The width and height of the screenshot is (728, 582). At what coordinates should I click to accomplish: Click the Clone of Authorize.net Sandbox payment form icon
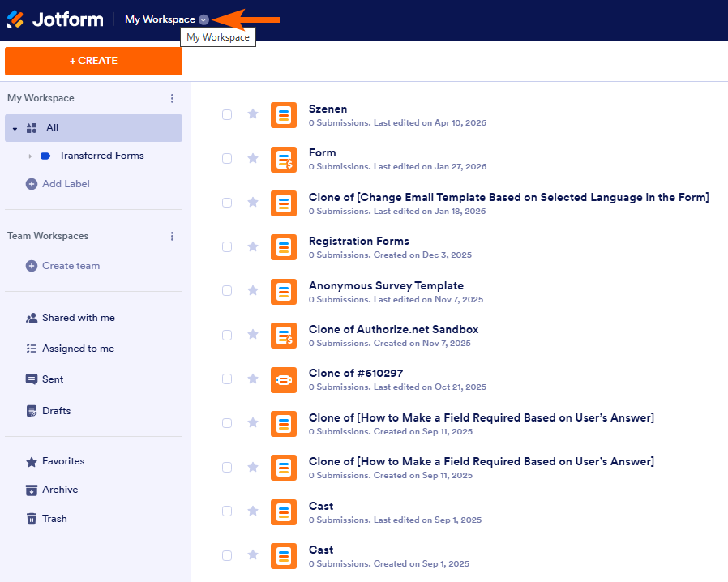[284, 335]
